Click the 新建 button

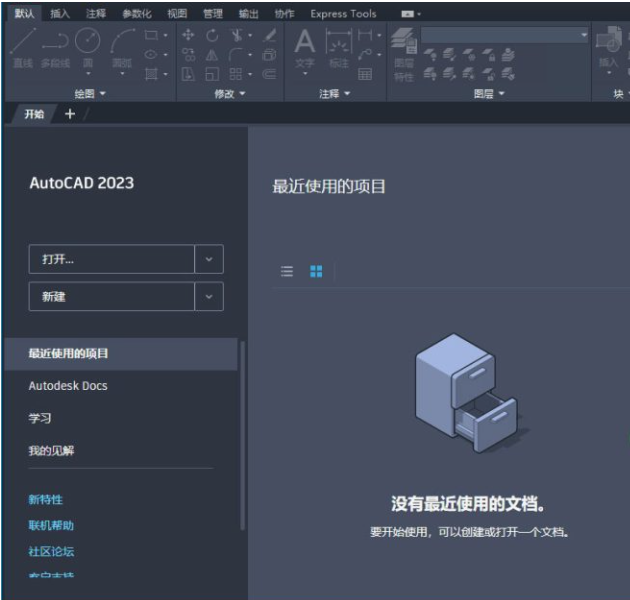tap(112, 297)
